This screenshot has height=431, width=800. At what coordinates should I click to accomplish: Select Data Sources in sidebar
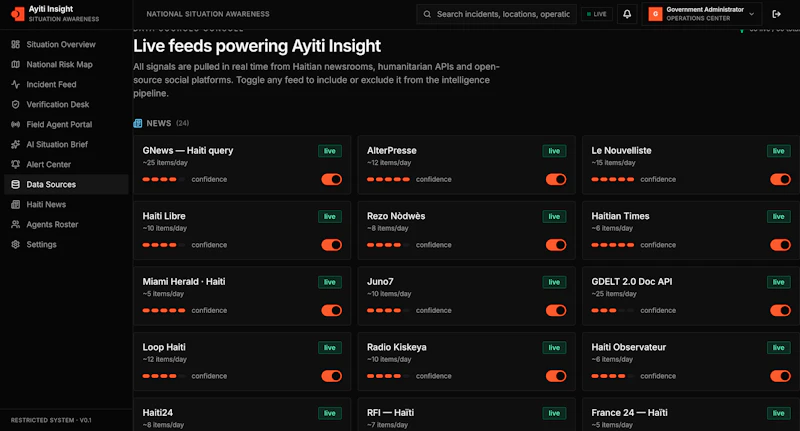pyautogui.click(x=66, y=184)
